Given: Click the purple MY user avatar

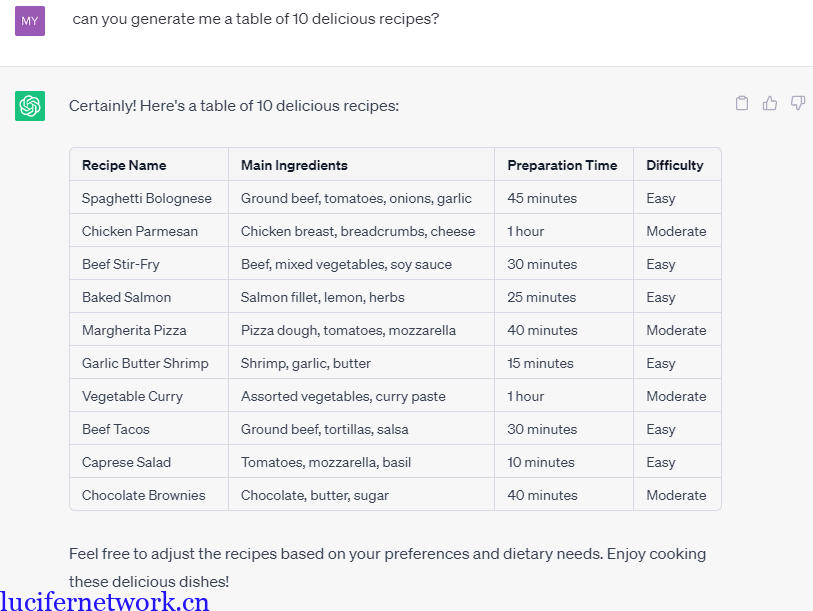Looking at the screenshot, I should click(x=30, y=20).
